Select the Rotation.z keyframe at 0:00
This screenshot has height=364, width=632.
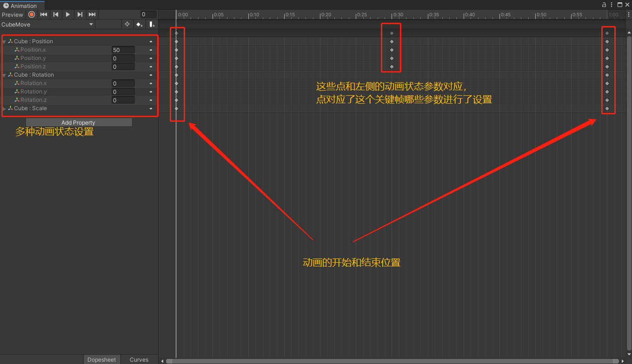click(x=176, y=100)
